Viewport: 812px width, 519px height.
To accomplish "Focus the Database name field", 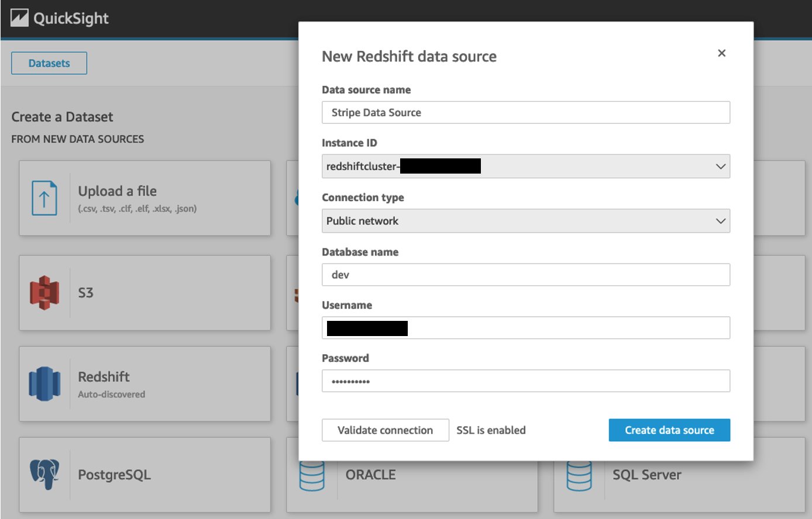I will coord(525,275).
